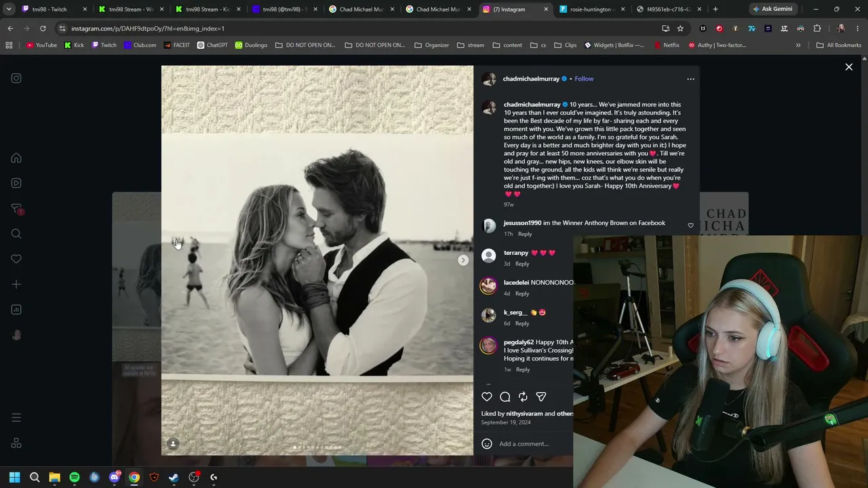The image size is (868, 488).
Task: Open Reels in the Instagram sidebar
Action: tap(16, 183)
